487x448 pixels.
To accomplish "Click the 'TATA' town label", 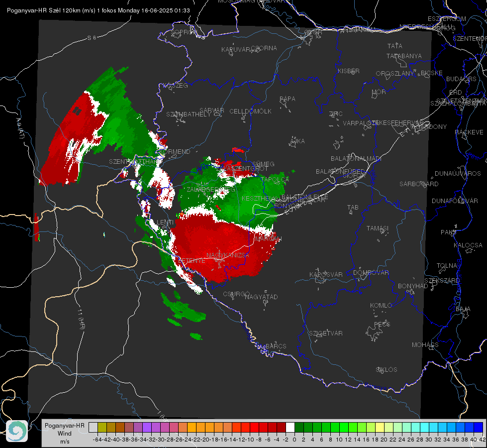I will click(395, 46).
